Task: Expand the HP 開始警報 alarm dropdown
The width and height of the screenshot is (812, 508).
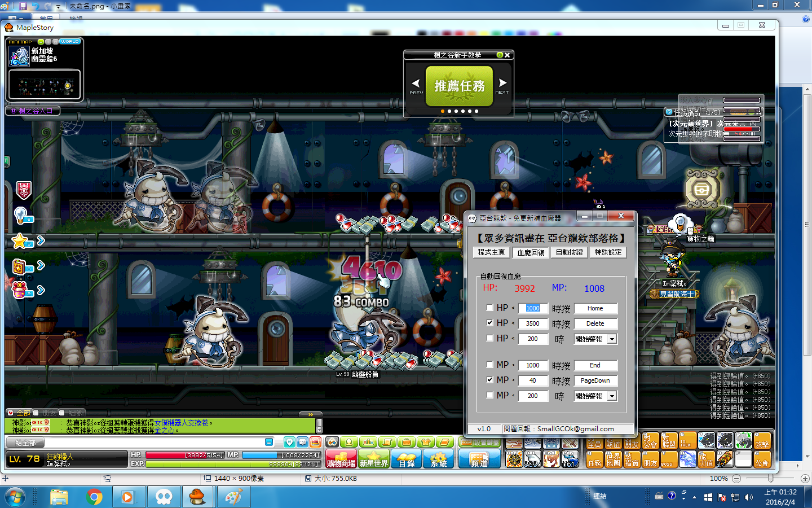Action: coord(612,339)
